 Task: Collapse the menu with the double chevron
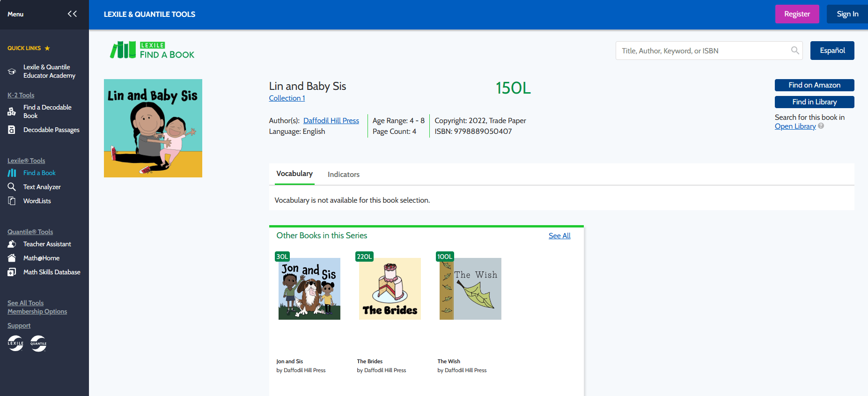72,14
